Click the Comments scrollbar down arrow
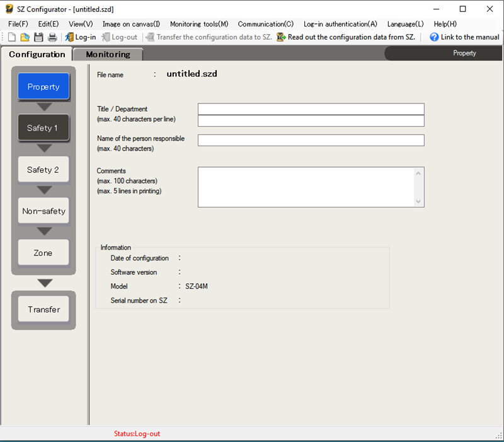This screenshot has height=442, width=504. [x=418, y=201]
